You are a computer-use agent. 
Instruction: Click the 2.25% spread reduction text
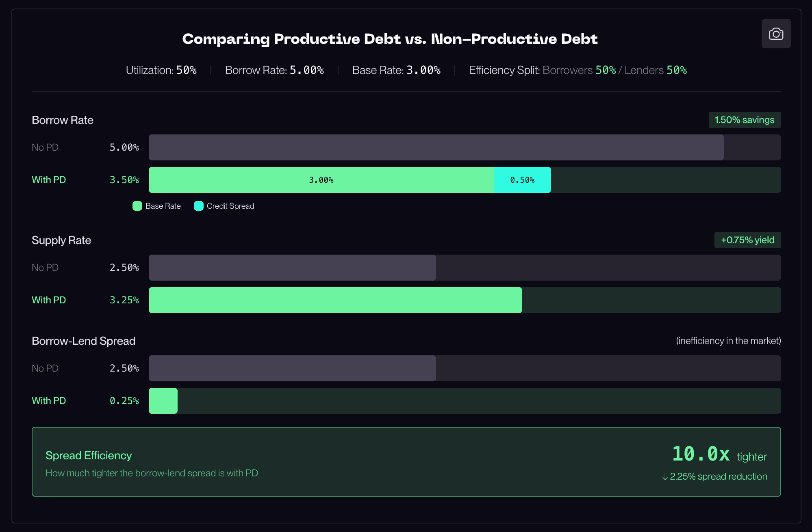pos(714,476)
